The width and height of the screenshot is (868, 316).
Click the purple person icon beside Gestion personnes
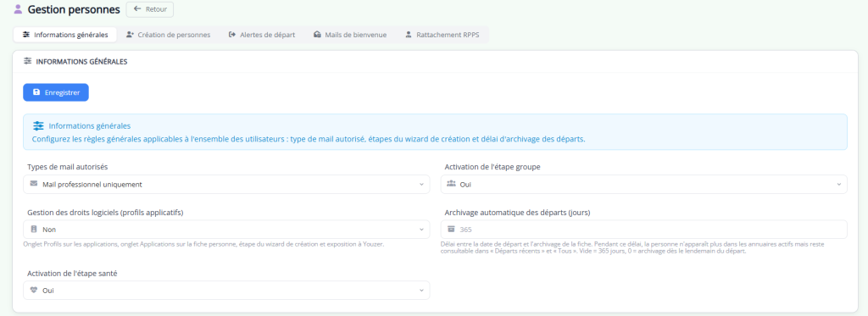[x=19, y=9]
